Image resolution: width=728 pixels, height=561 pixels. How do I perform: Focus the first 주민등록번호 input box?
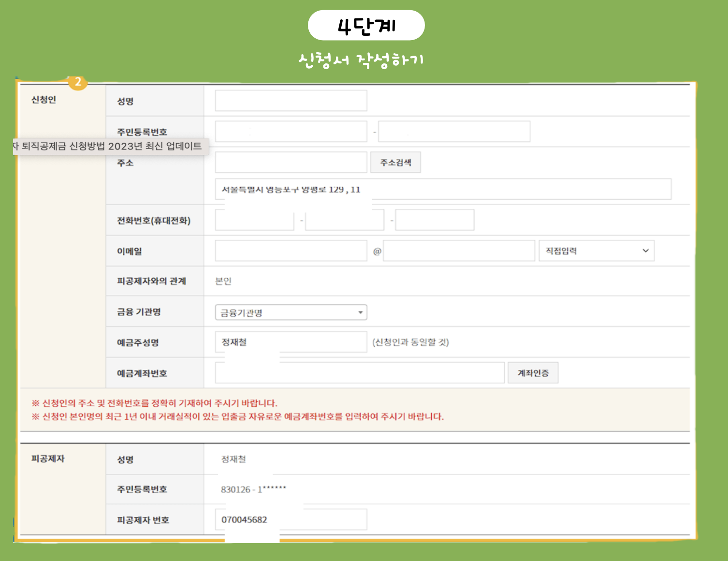click(291, 132)
